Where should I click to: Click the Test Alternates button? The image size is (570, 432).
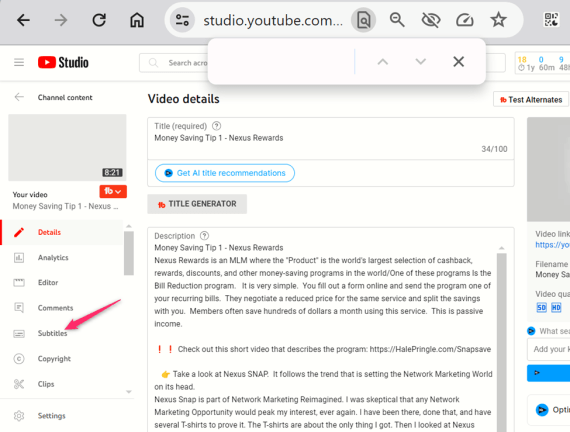531,99
